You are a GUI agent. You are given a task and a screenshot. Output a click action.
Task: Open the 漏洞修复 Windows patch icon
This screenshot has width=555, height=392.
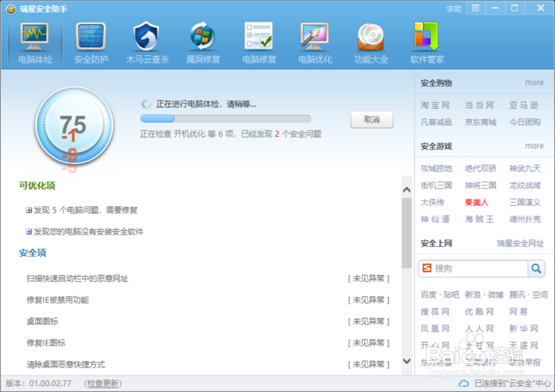click(x=203, y=37)
